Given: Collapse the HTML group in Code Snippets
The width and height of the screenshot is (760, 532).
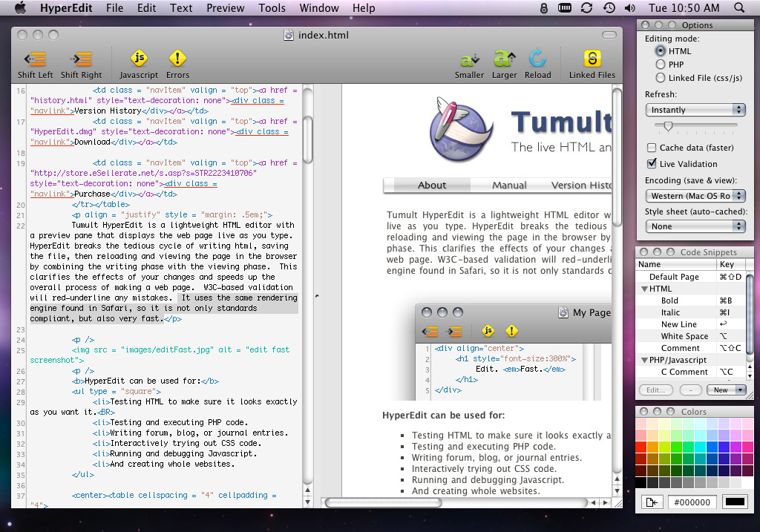Looking at the screenshot, I should pos(644,289).
